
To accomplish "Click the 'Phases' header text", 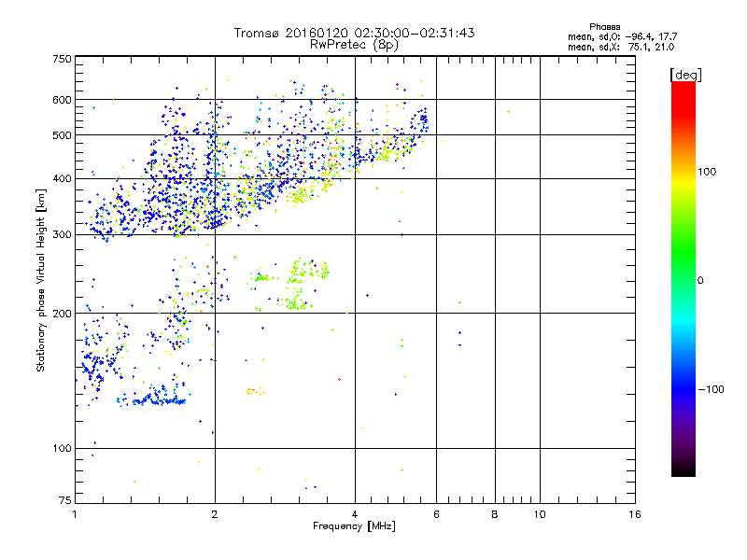I will [604, 27].
